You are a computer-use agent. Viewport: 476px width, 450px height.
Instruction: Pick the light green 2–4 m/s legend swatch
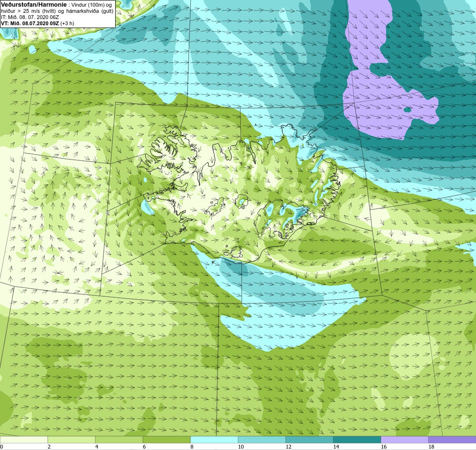click(71, 440)
